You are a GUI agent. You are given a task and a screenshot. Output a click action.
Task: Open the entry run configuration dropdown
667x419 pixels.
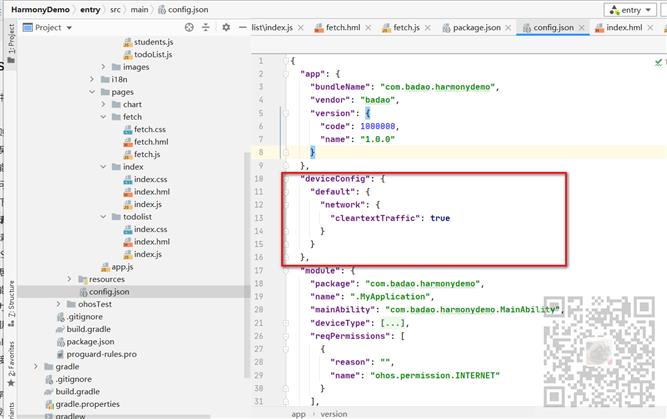coord(631,10)
